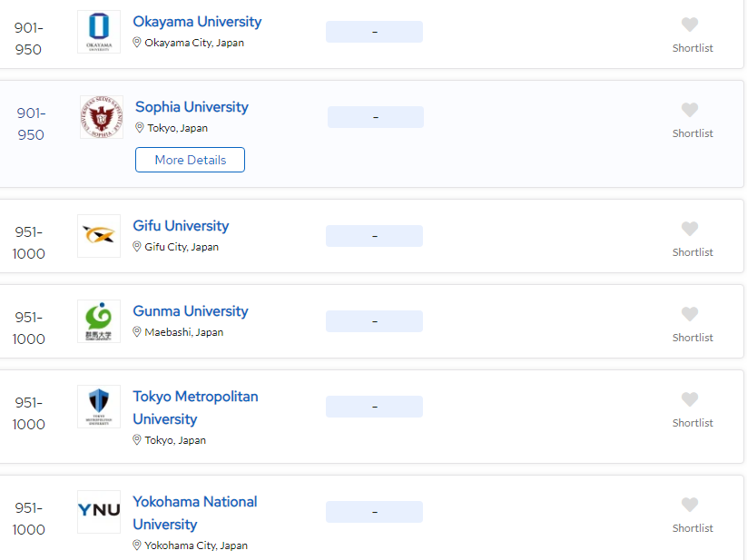
Task: Open Okayama University logo thumbnail
Action: tap(99, 32)
